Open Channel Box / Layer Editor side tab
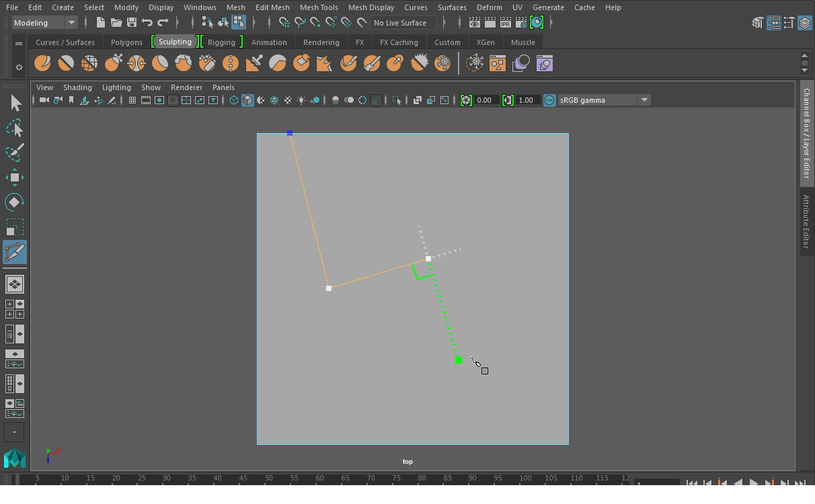Screen dimensions: 815x504 point(807,133)
